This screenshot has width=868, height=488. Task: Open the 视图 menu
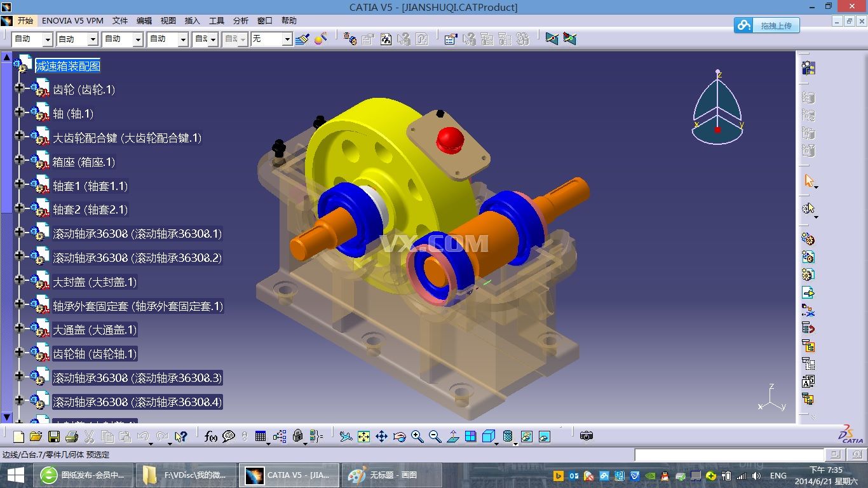(168, 21)
